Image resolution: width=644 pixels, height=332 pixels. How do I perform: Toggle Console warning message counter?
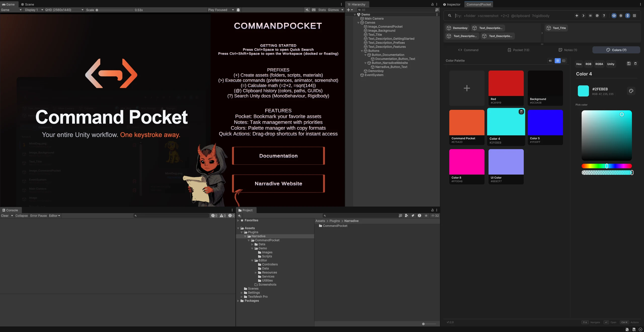[x=223, y=216]
